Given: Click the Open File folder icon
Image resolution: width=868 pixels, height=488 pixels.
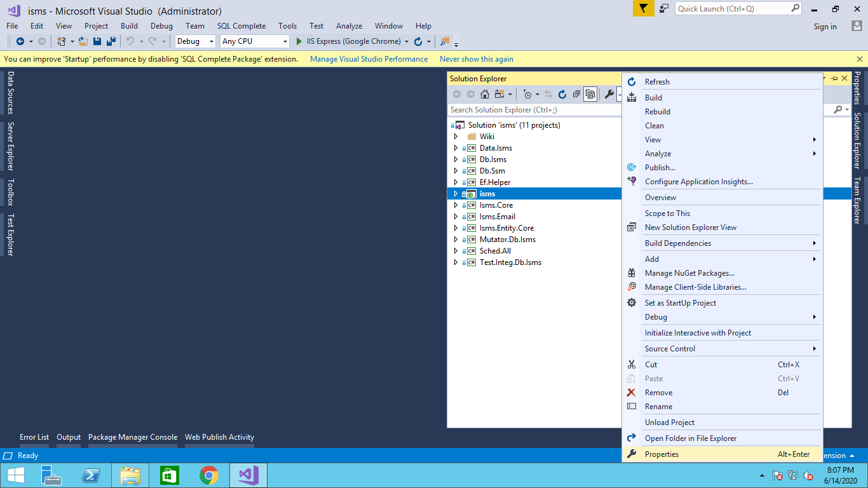Looking at the screenshot, I should click(83, 41).
